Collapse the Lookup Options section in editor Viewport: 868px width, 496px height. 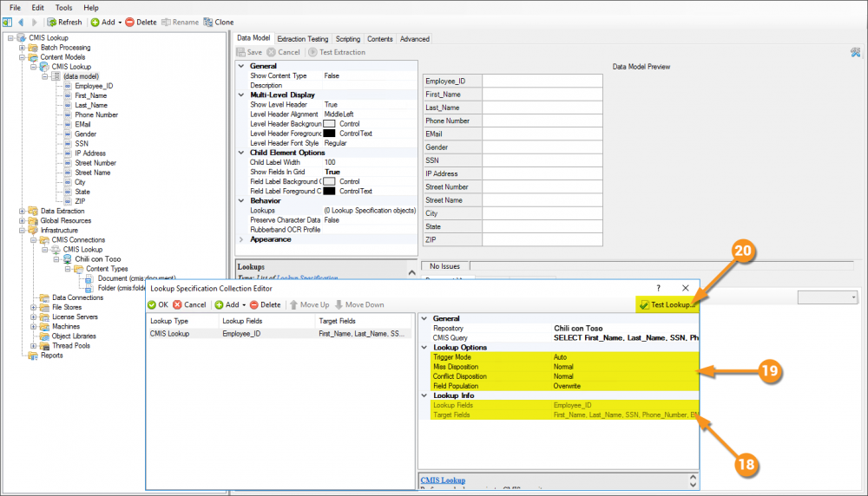pos(424,347)
